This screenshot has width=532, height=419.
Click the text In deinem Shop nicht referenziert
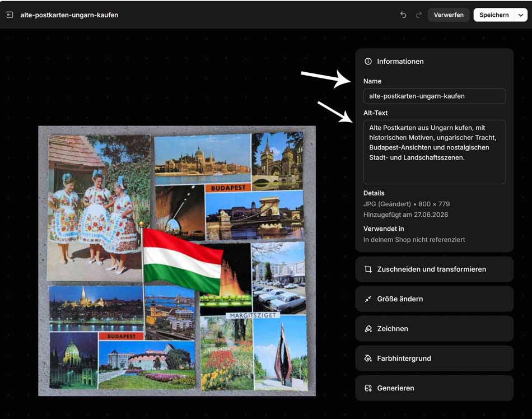[414, 240]
